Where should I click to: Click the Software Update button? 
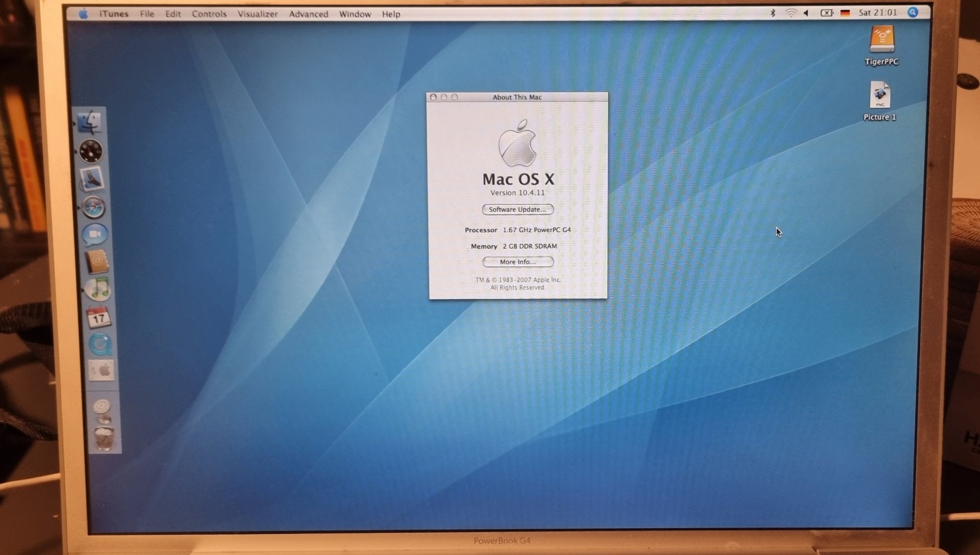(517, 209)
